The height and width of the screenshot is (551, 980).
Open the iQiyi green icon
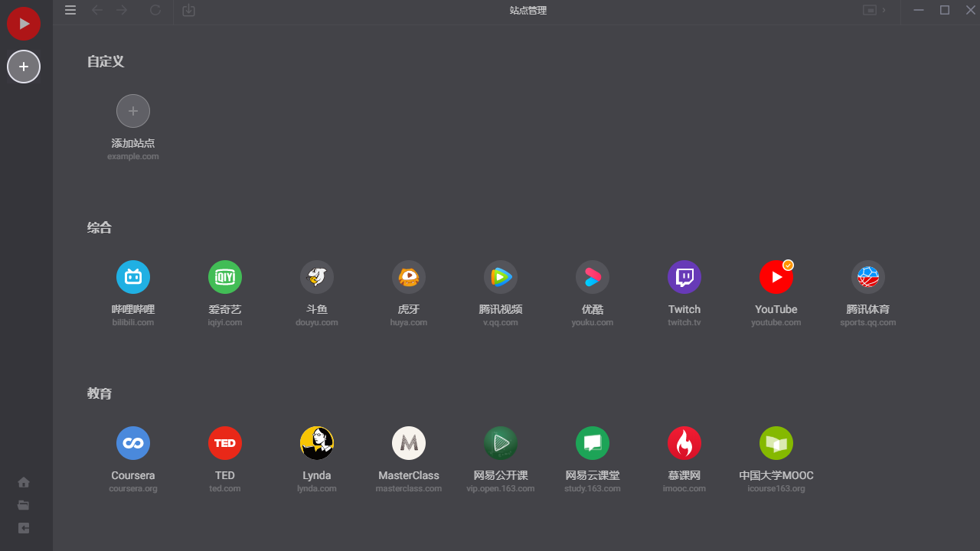(225, 277)
